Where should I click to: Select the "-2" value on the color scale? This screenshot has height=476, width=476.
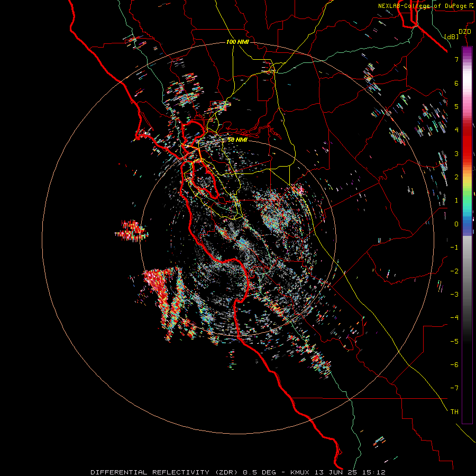point(454,271)
